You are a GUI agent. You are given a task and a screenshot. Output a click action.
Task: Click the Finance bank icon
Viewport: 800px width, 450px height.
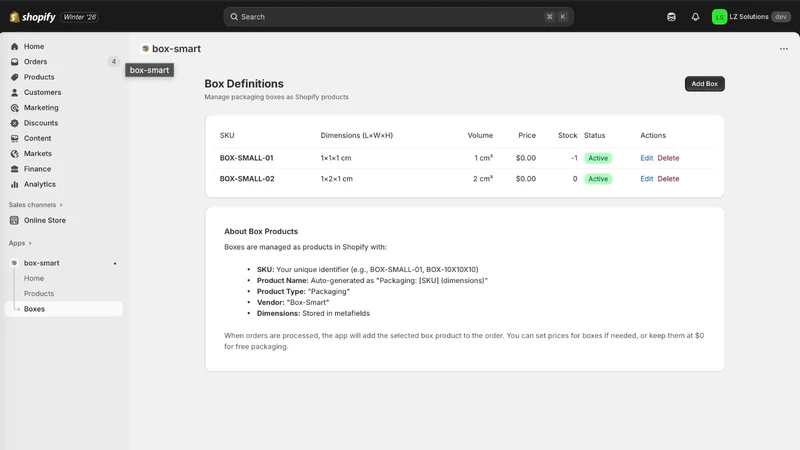pos(14,169)
